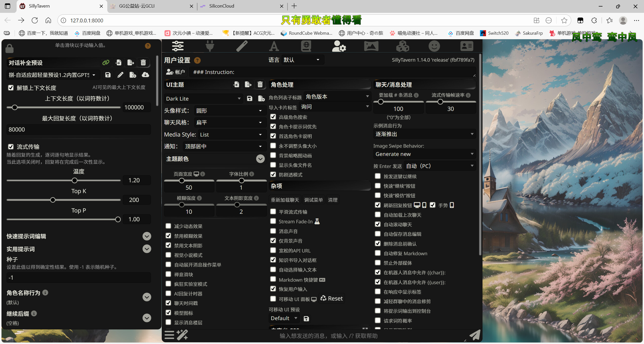The height and width of the screenshot is (344, 644).
Task: Click the 帐户 account button
Action: click(x=176, y=72)
